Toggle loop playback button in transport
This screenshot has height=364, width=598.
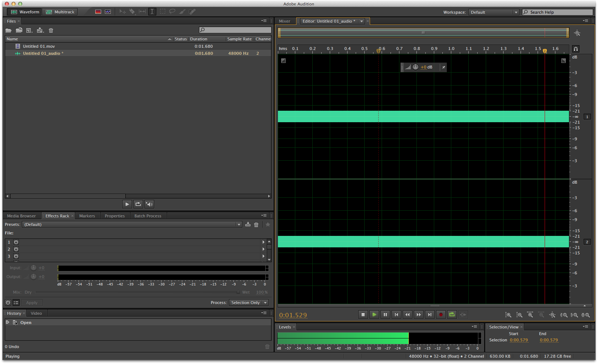[x=452, y=315]
